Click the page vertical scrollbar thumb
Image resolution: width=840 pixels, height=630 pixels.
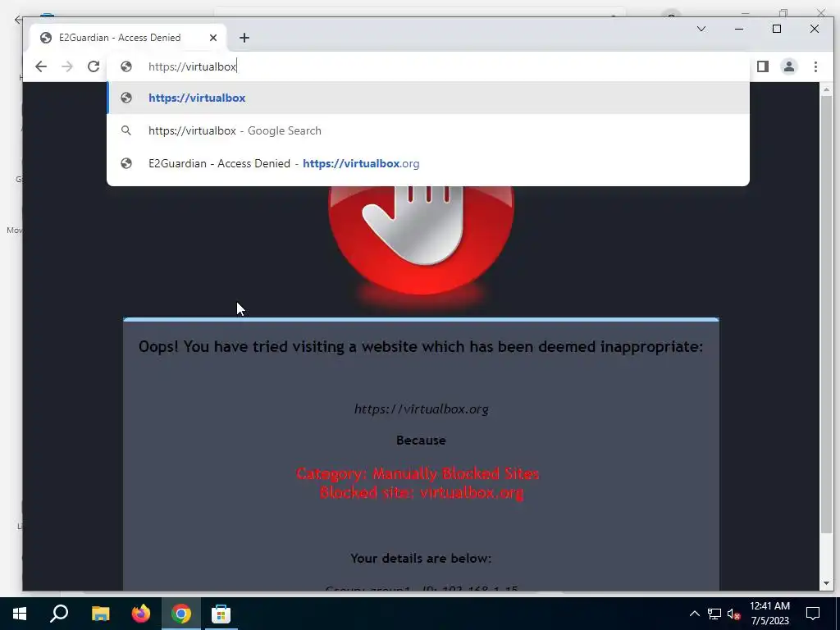[826, 313]
